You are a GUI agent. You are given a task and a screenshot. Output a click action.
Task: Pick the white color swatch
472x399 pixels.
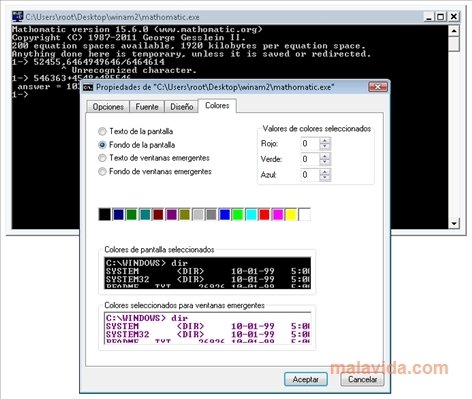[304, 214]
